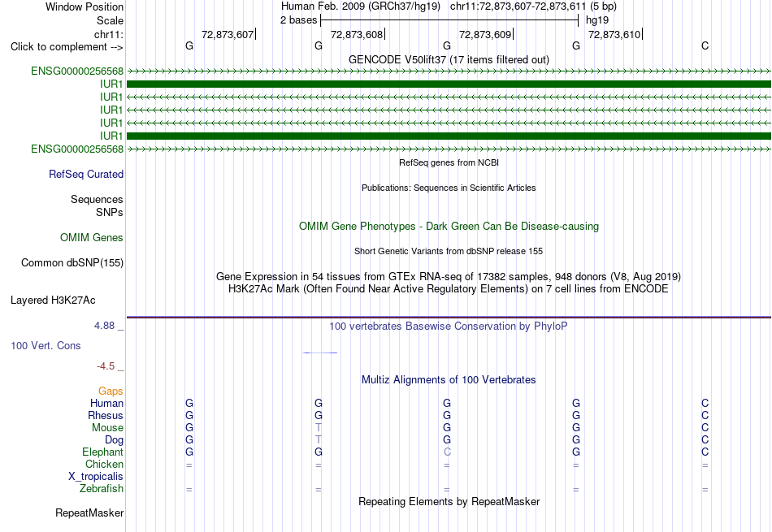Click the C base in the complement row
Viewport: 772px width, 532px height.
[x=705, y=45]
